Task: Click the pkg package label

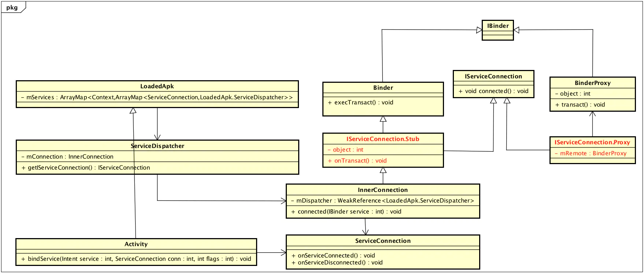Action: [12, 8]
